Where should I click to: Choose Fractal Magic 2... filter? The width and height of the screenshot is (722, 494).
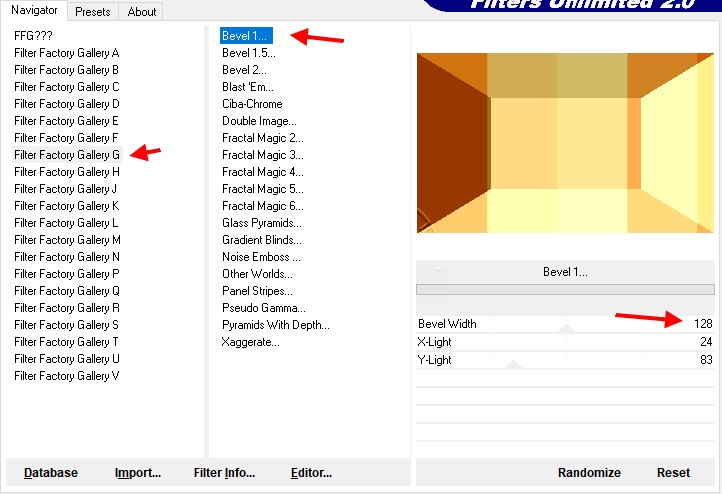262,138
